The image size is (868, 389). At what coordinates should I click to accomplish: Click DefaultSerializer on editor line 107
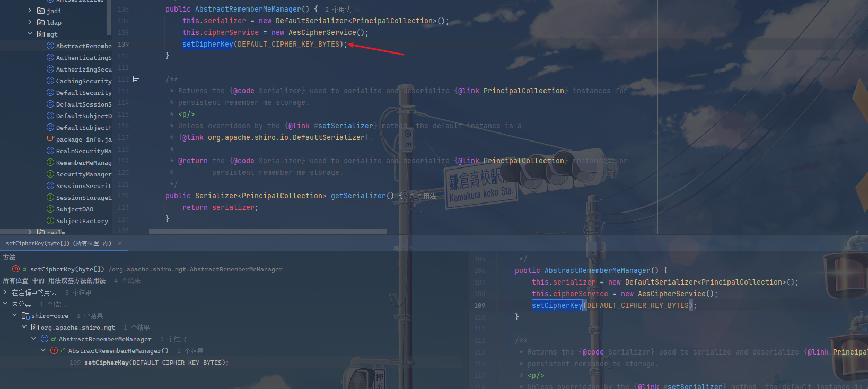pos(311,21)
